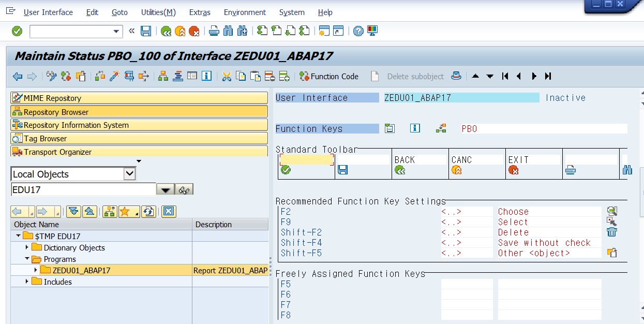Click the Copy icon in the application toolbar

pos(241,77)
